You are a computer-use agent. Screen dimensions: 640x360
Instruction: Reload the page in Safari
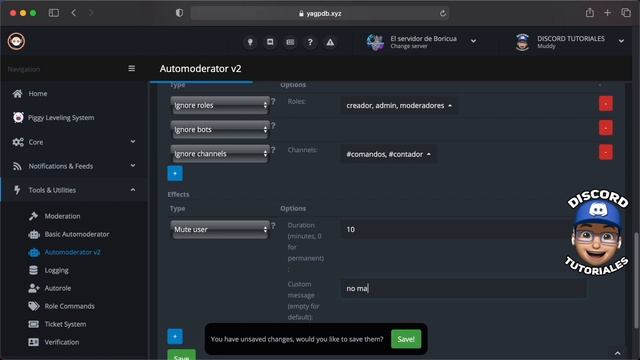442,13
